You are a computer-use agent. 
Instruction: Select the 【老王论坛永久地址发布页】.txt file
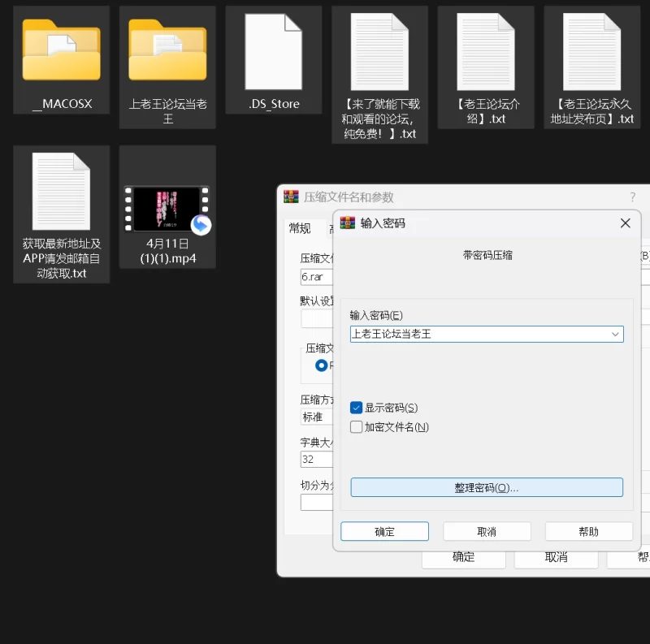click(x=591, y=51)
